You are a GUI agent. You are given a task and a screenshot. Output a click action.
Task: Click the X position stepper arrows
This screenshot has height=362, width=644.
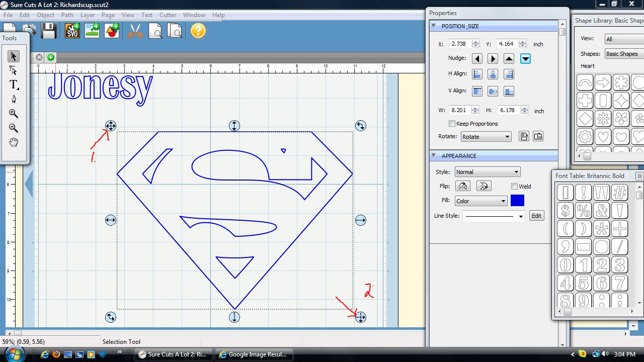[475, 44]
